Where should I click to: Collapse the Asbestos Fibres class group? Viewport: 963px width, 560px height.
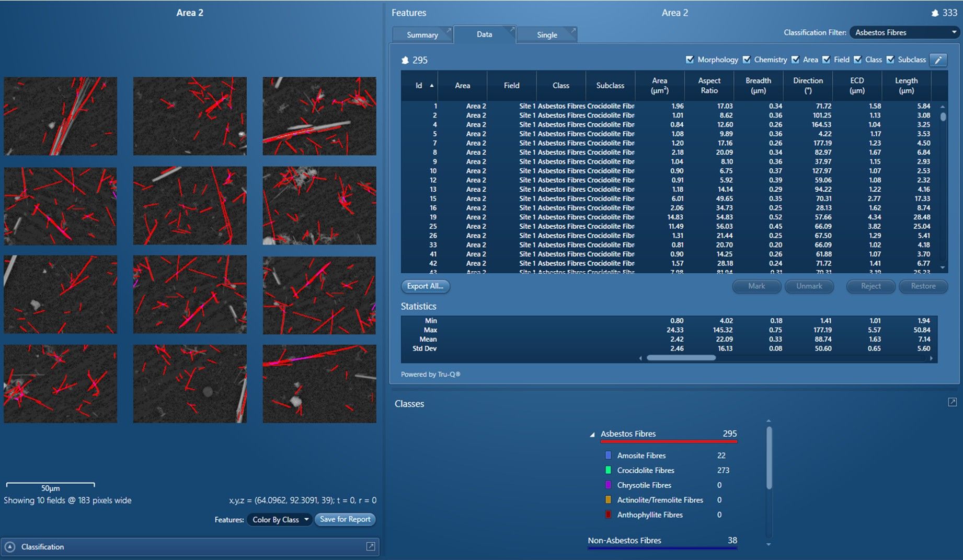(592, 434)
